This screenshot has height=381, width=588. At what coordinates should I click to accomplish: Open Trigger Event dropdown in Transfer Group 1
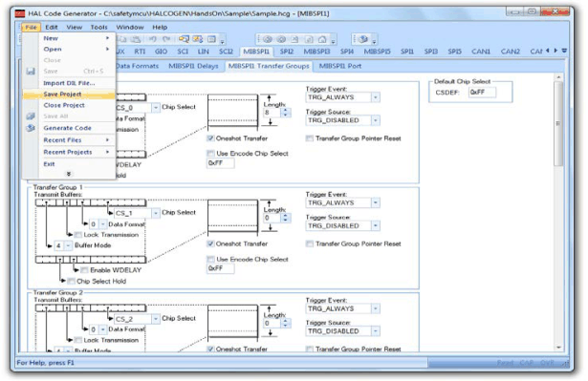376,203
